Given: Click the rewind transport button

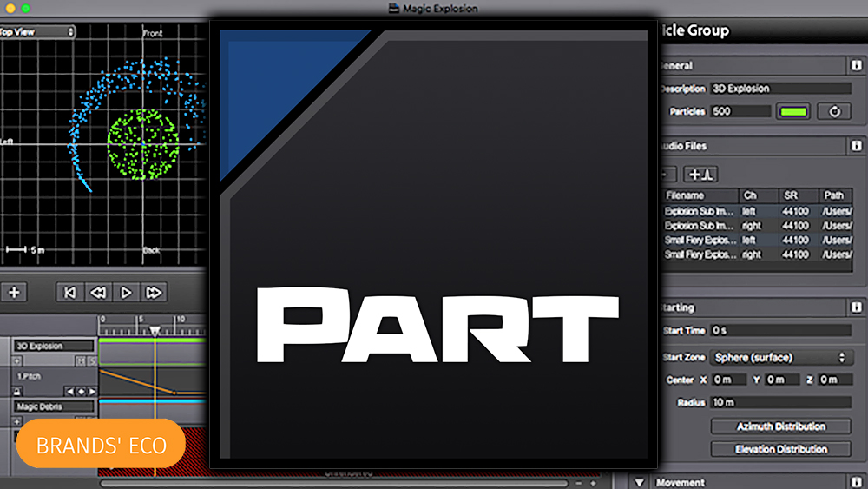Looking at the screenshot, I should pos(98,293).
